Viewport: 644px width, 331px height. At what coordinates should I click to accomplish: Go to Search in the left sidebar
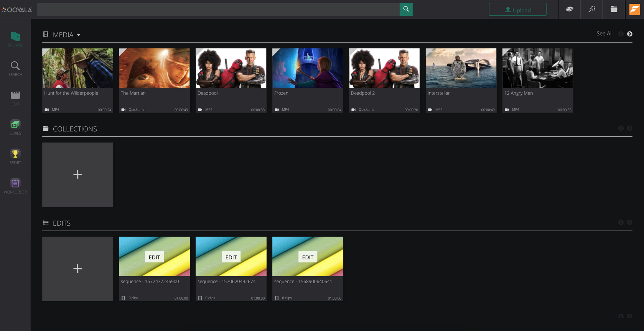[x=15, y=69]
